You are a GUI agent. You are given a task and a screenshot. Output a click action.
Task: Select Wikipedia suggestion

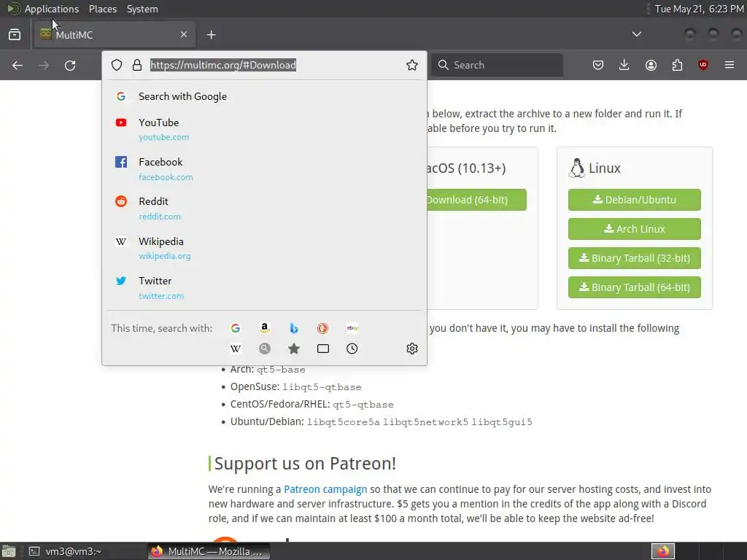tap(264, 248)
